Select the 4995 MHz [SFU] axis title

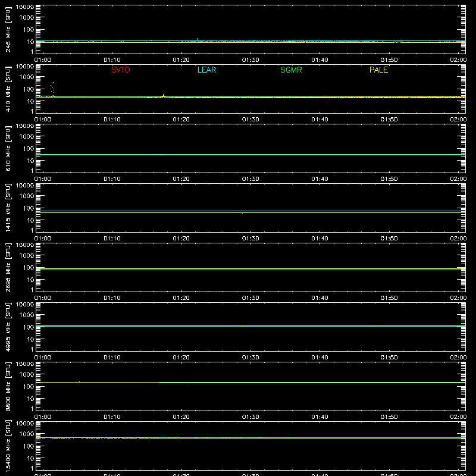click(8, 327)
